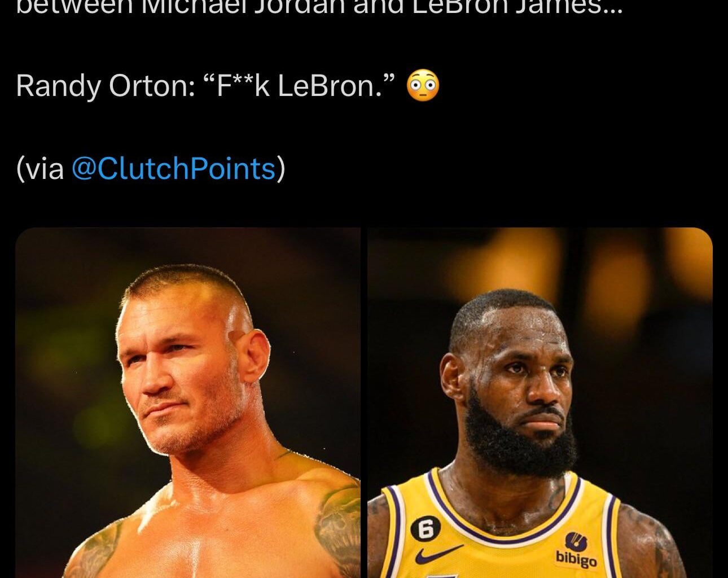Screen dimensions: 728x578
Task: Click the Nike swoosh on yellow jersey
Action: point(439,554)
